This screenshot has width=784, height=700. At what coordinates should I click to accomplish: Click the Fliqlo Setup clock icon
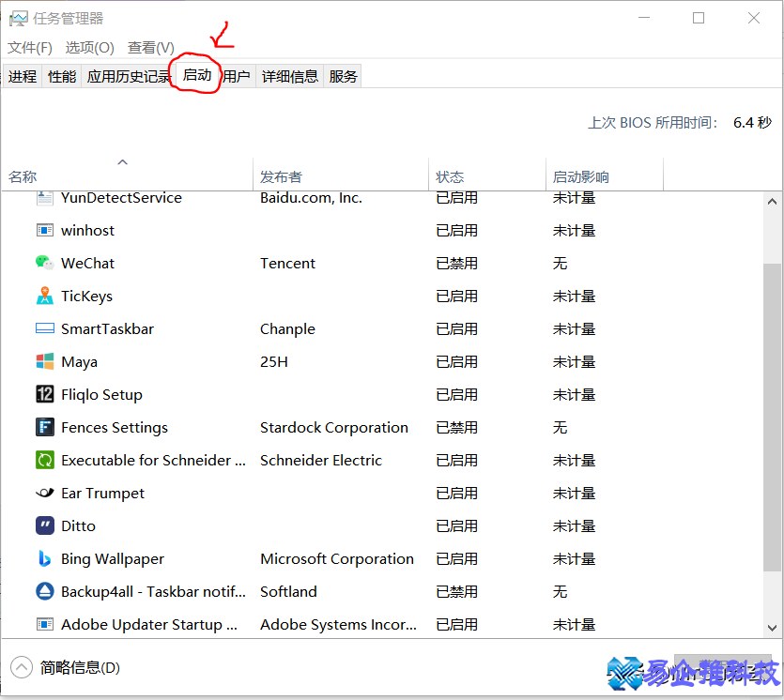pyautogui.click(x=45, y=395)
